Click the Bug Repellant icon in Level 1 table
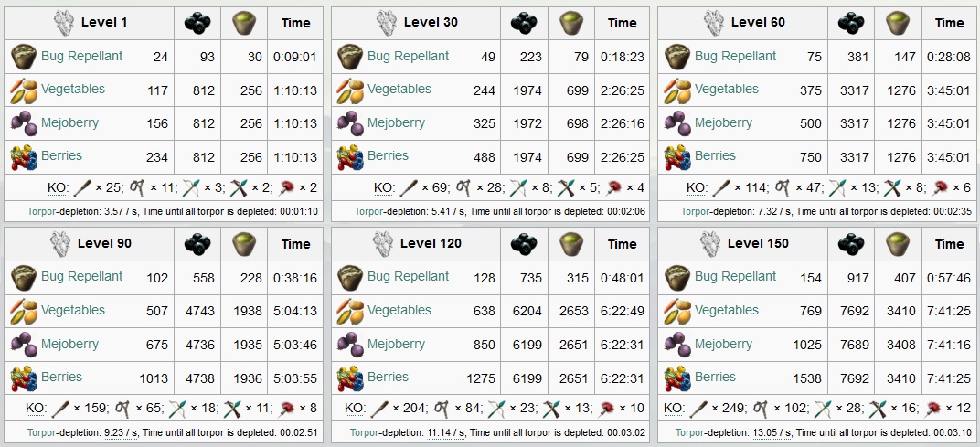This screenshot has width=980, height=447. click(x=25, y=57)
